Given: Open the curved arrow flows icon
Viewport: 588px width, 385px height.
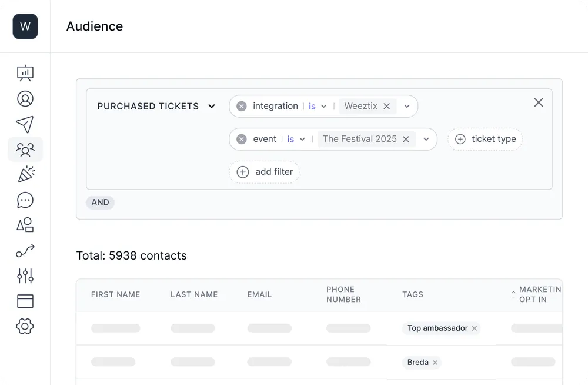Looking at the screenshot, I should click(25, 251).
